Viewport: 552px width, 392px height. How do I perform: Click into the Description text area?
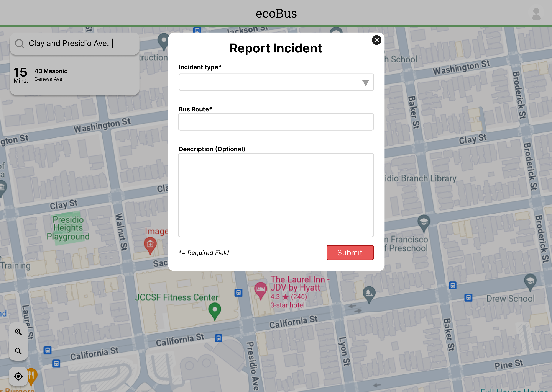(x=276, y=195)
